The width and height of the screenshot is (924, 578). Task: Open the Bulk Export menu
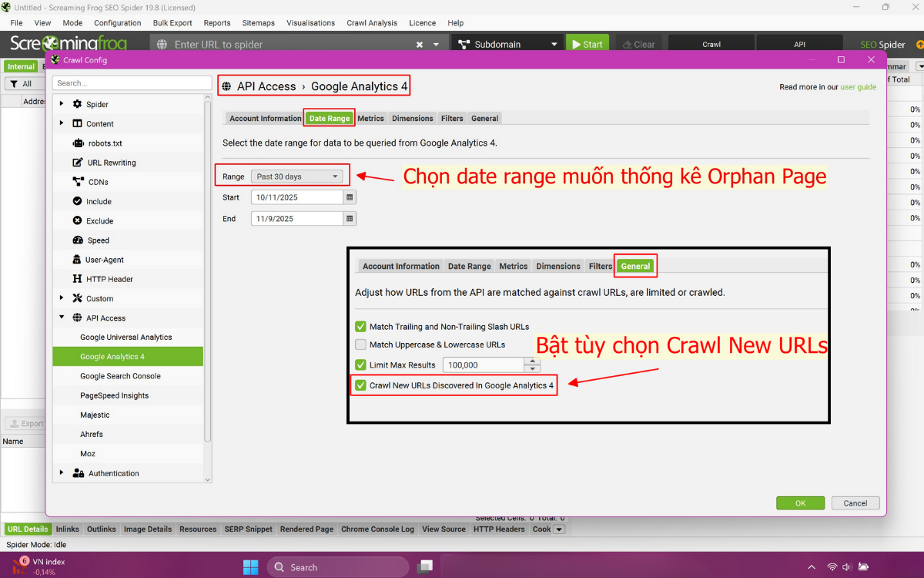click(172, 23)
